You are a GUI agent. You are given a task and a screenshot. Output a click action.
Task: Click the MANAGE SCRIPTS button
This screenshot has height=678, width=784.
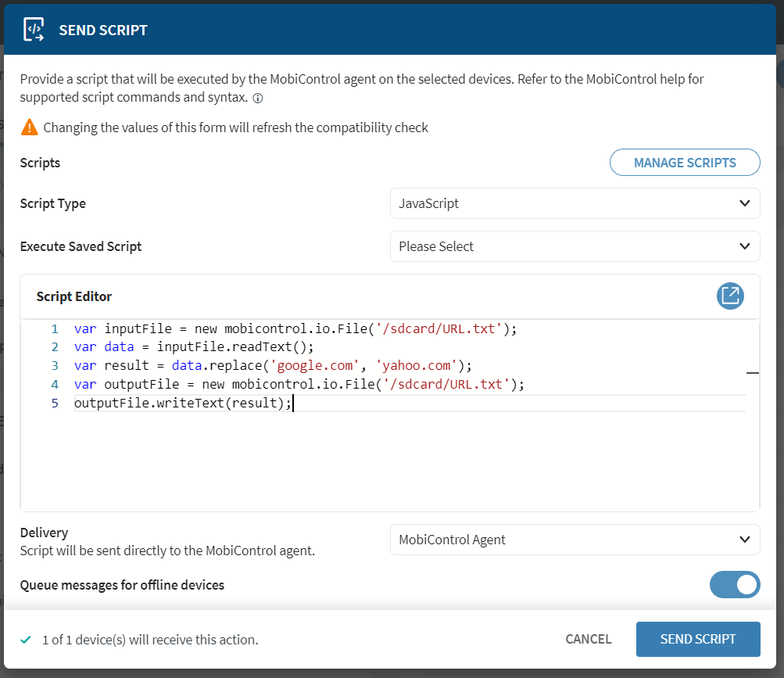pyautogui.click(x=684, y=163)
